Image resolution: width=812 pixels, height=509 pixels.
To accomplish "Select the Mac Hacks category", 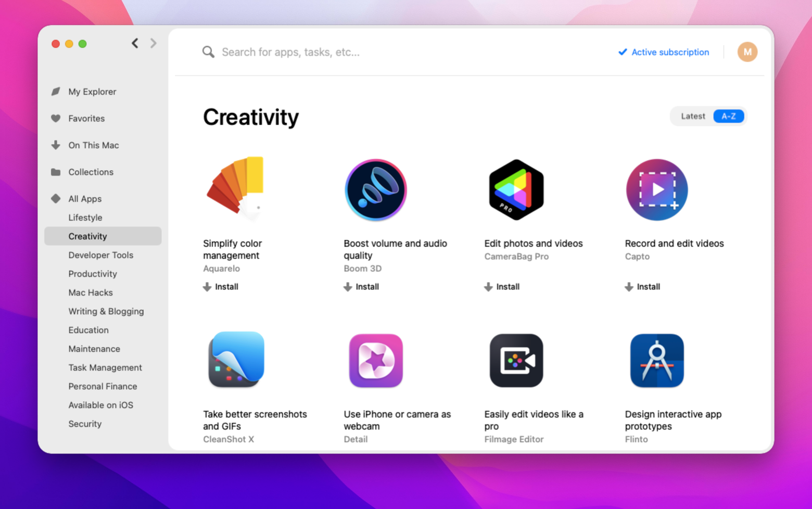I will coord(91,292).
